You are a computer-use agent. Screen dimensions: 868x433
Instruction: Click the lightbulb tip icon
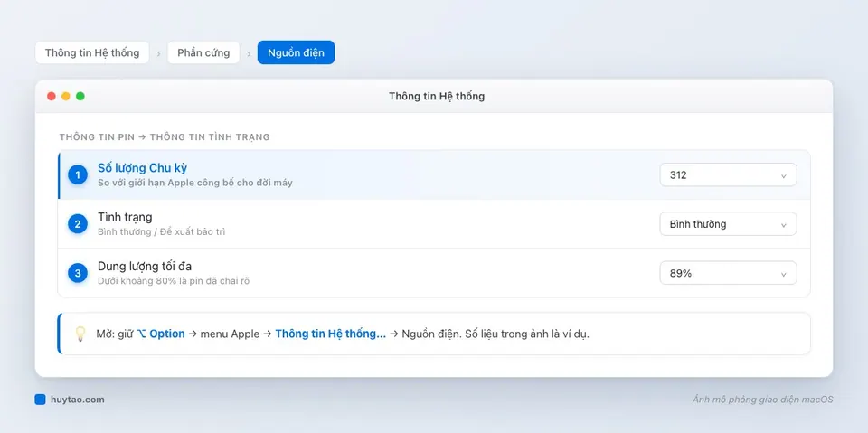pyautogui.click(x=80, y=334)
